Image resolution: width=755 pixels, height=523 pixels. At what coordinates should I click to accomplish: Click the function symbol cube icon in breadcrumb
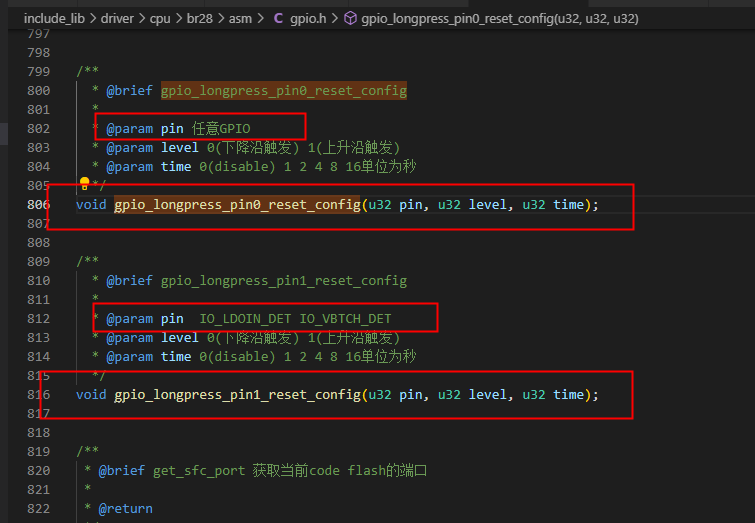coord(351,18)
